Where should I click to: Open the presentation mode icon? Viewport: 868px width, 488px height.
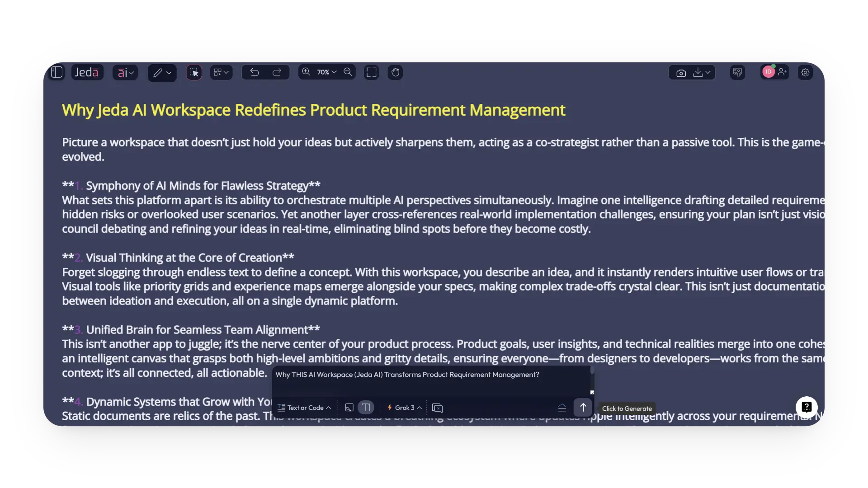click(x=737, y=72)
